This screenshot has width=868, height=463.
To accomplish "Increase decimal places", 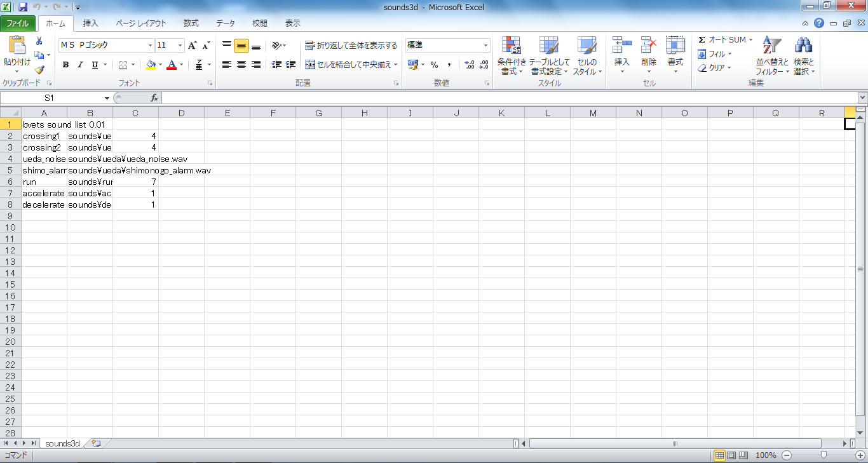I will (470, 65).
